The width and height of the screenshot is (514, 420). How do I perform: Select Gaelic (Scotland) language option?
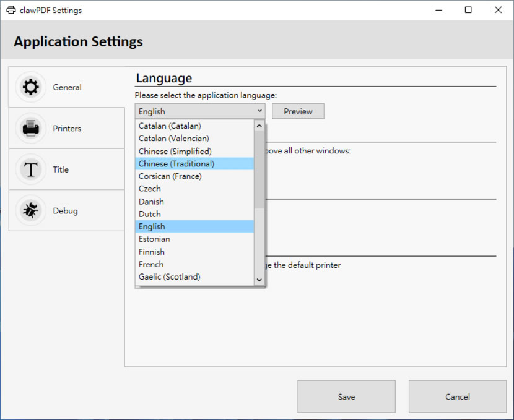pos(194,276)
